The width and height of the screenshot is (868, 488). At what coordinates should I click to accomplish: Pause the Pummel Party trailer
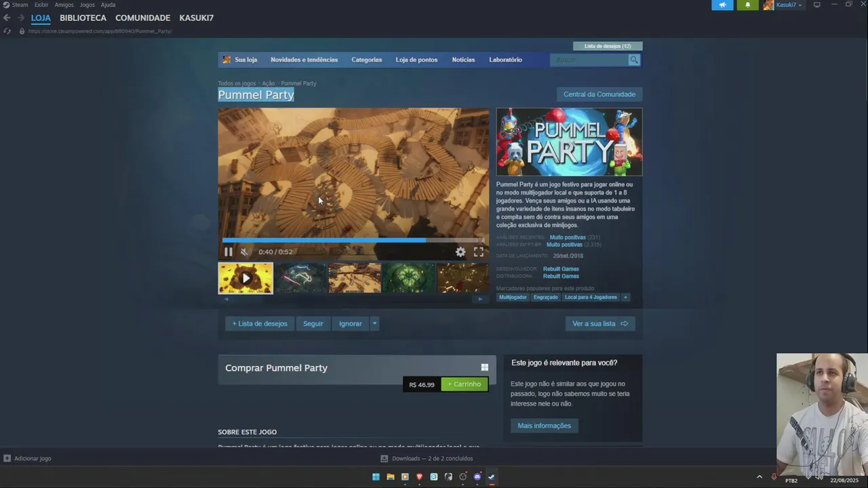tap(229, 251)
